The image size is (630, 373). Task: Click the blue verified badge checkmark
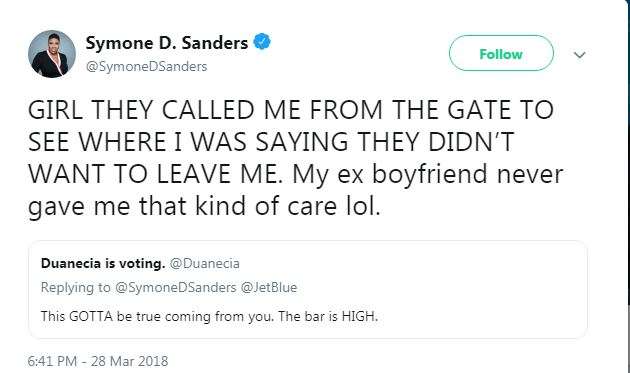(x=262, y=42)
